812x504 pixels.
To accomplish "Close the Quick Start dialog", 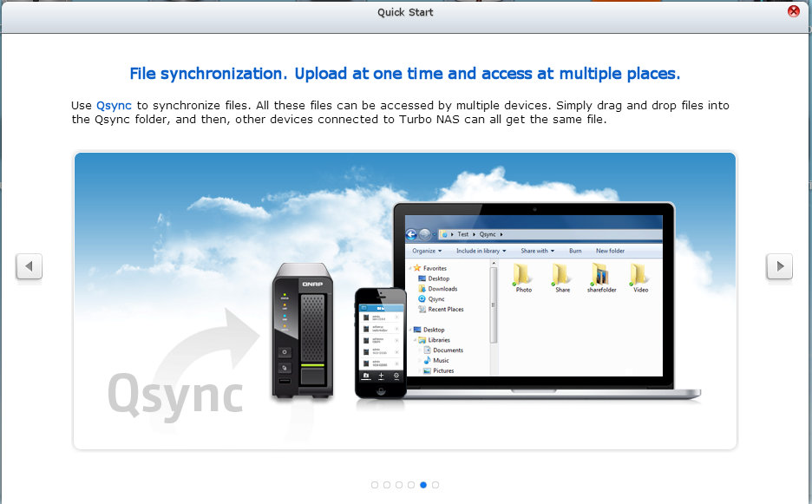I will pos(794,11).
